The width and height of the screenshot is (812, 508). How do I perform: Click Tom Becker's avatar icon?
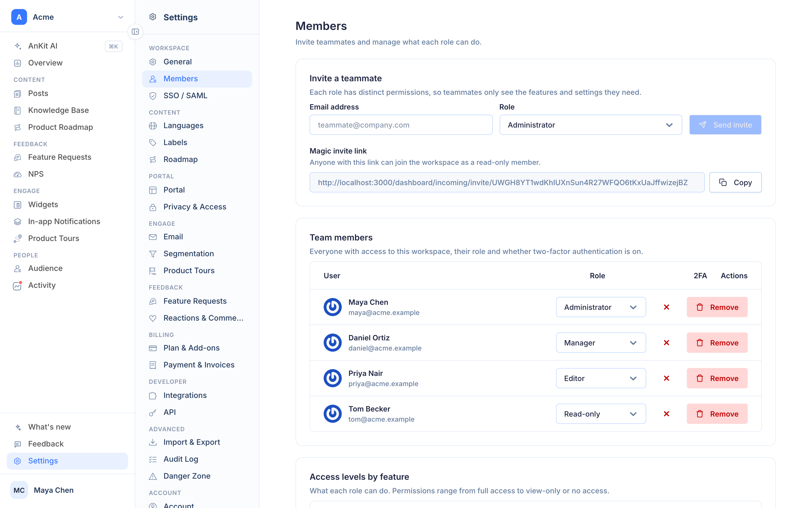coord(332,413)
